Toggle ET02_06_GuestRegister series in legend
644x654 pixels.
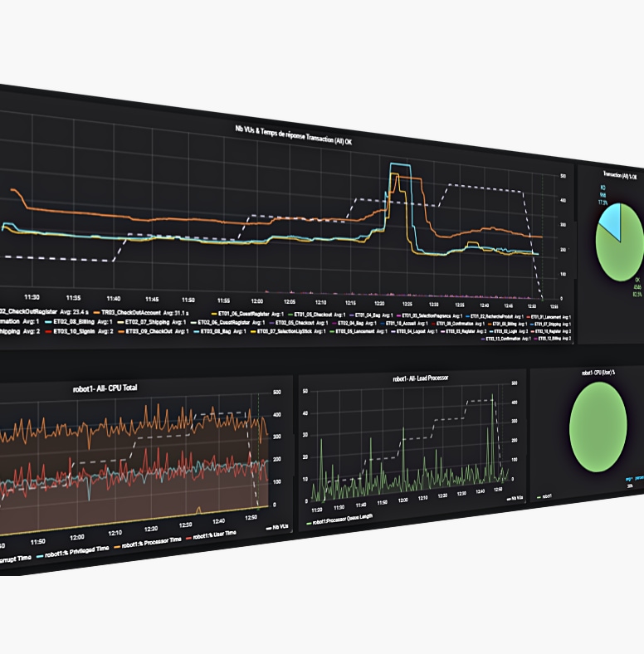tap(227, 322)
